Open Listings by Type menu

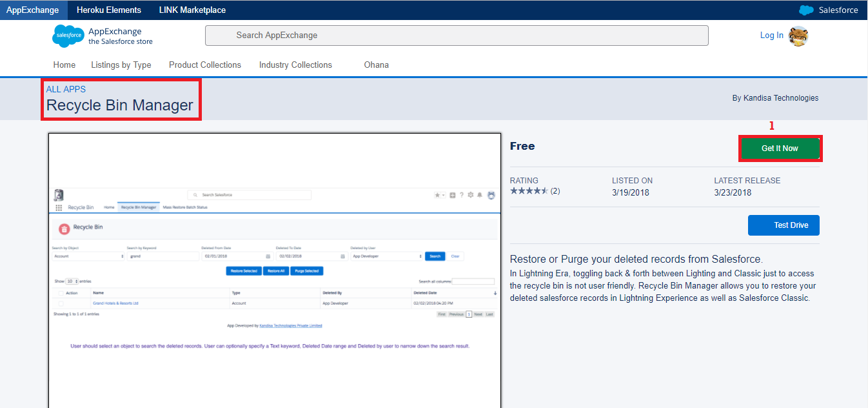coord(121,65)
